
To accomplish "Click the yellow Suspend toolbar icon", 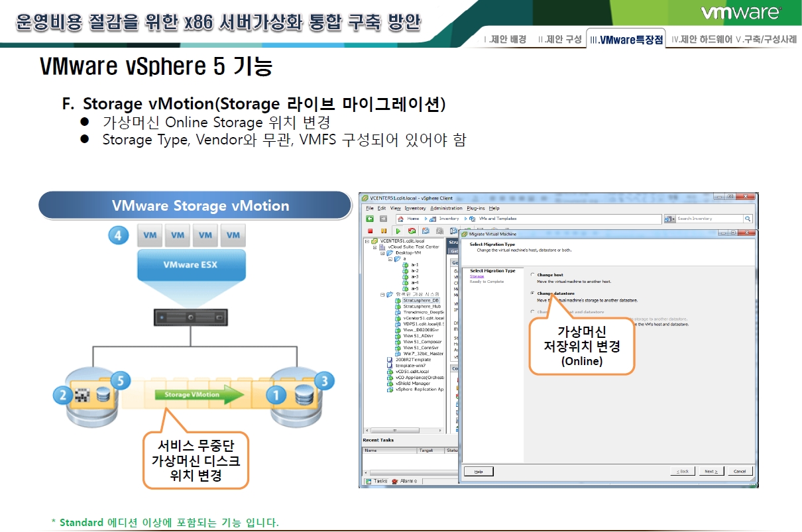I will point(384,231).
